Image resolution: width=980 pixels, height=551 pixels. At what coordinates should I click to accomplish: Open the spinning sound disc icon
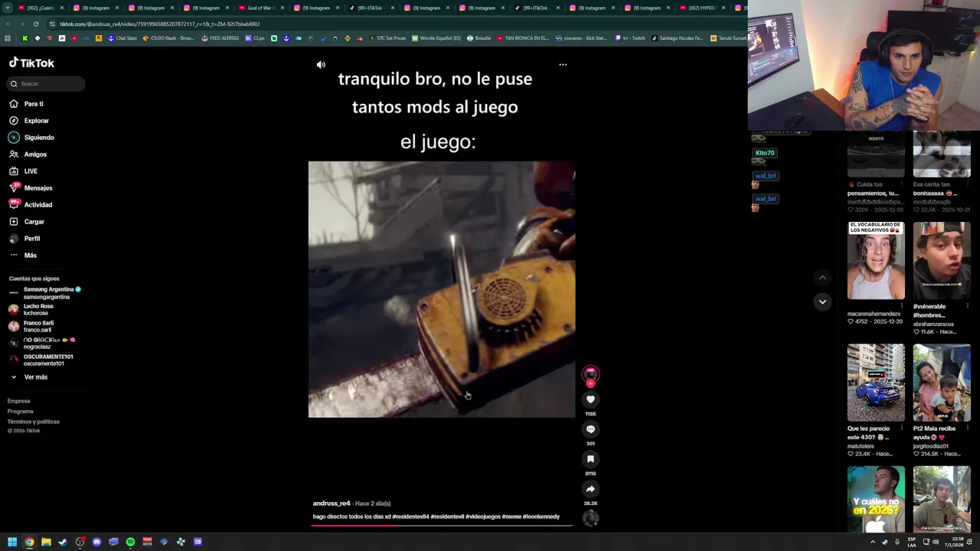590,518
